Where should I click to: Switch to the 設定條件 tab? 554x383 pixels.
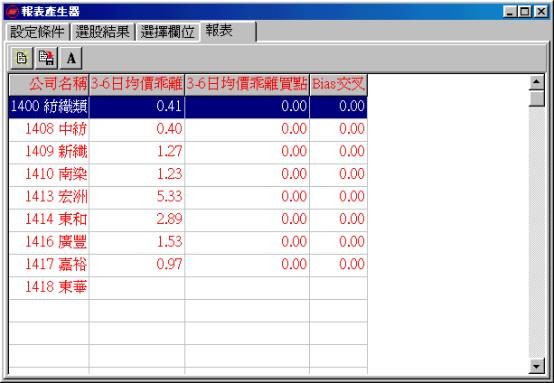point(37,32)
